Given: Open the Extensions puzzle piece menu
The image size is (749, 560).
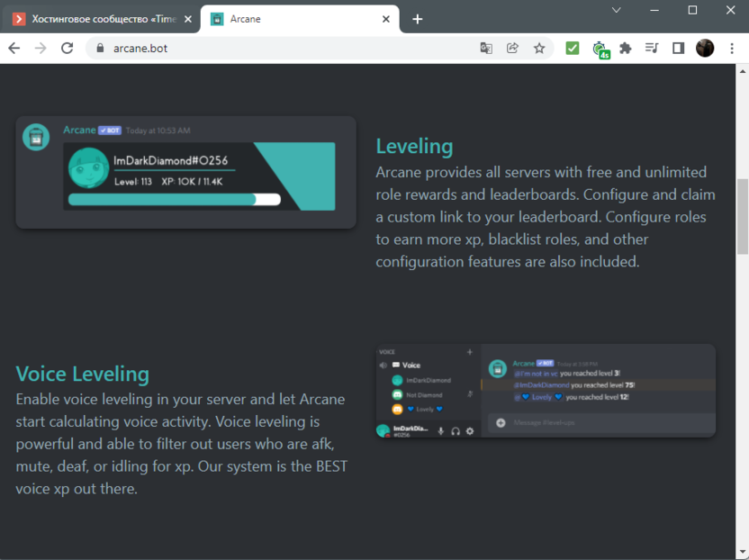Looking at the screenshot, I should click(x=626, y=49).
